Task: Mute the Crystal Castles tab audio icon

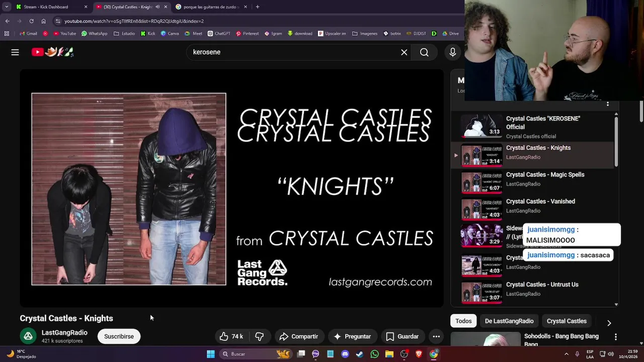Action: tap(157, 7)
